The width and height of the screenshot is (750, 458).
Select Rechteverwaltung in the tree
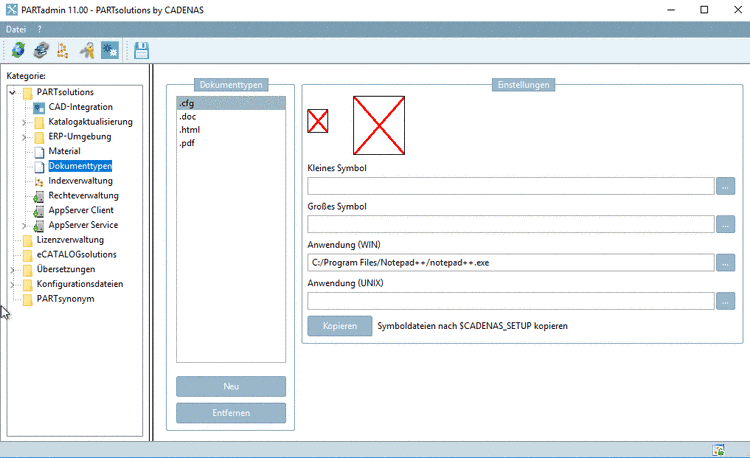[83, 196]
